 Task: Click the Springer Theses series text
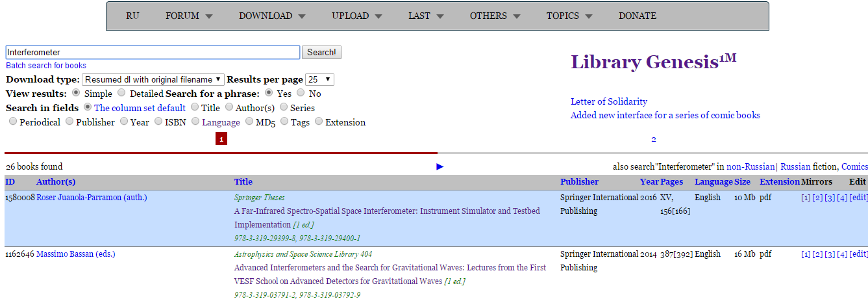(259, 198)
